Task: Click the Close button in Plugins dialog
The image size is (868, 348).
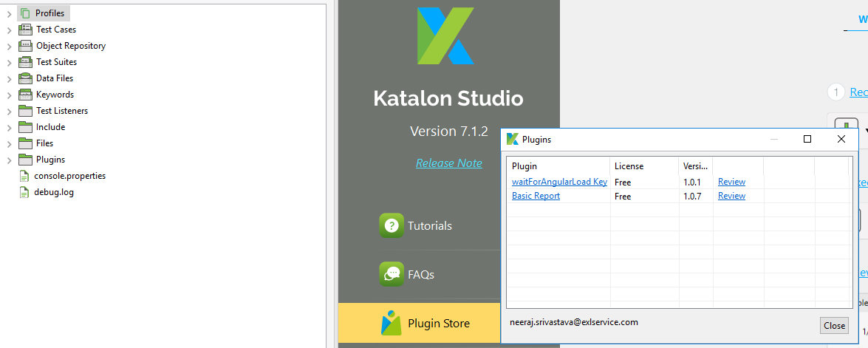Action: tap(834, 326)
